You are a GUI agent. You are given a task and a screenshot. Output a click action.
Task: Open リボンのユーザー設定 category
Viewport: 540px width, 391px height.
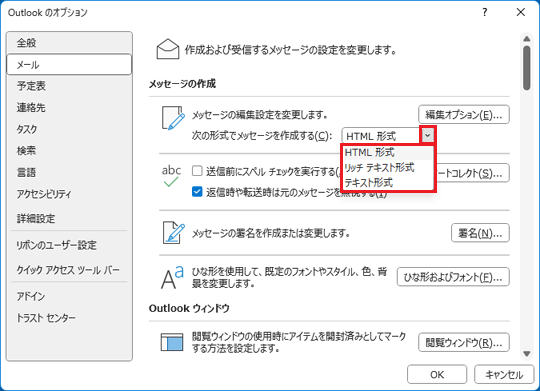coord(69,245)
